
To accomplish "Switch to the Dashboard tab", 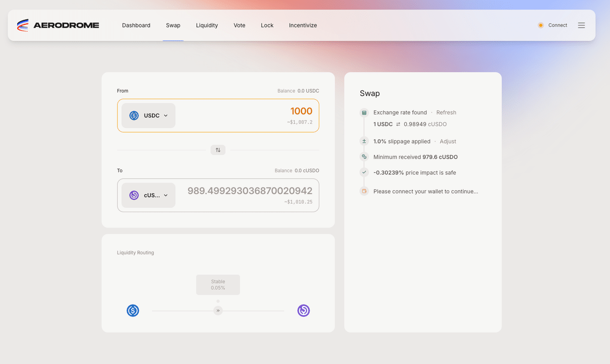I will click(136, 25).
